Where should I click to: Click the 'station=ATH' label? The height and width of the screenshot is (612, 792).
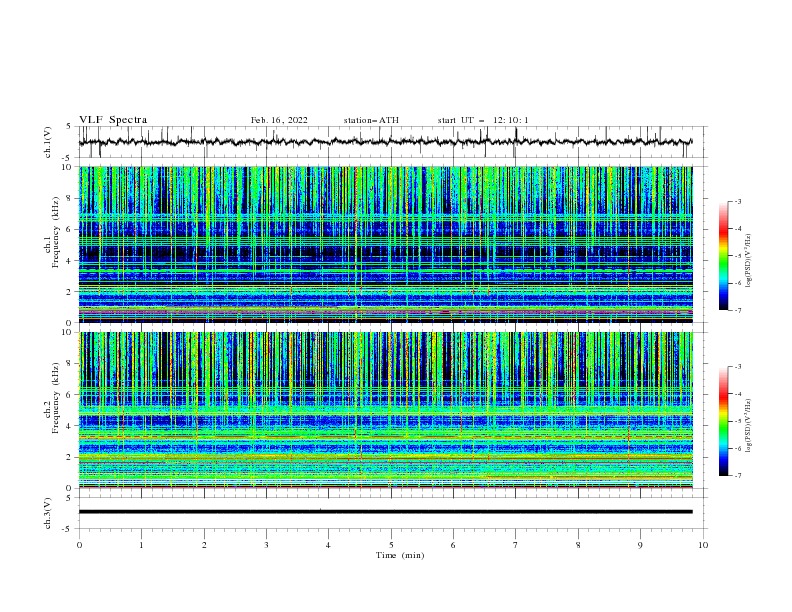point(371,120)
